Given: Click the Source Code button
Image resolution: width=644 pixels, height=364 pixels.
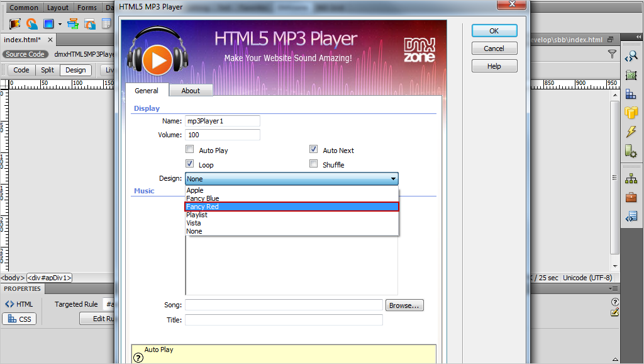Looking at the screenshot, I should (25, 54).
